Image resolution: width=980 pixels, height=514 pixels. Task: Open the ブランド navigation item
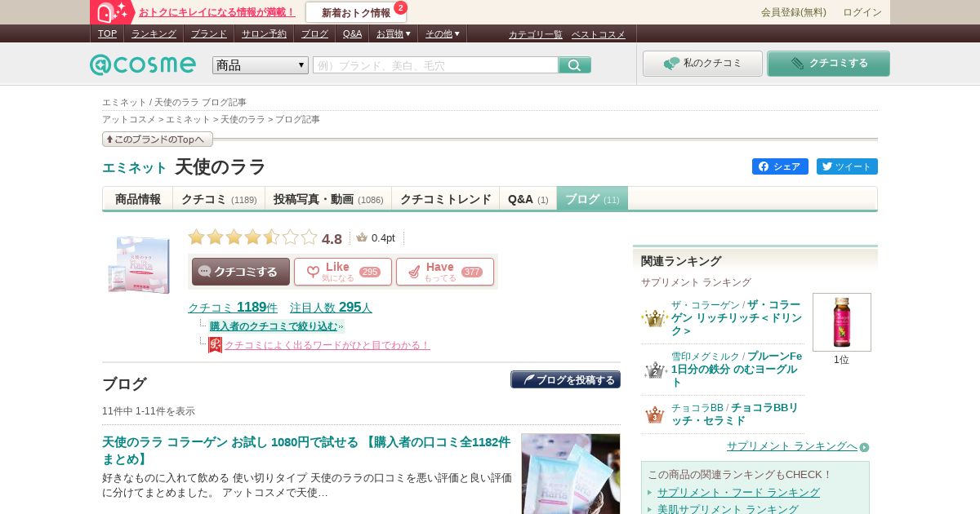point(209,33)
